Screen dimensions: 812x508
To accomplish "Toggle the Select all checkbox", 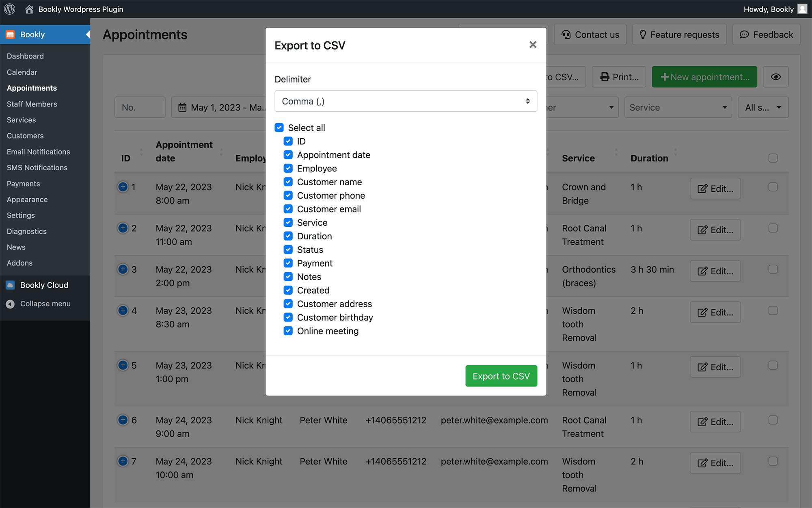I will [279, 128].
